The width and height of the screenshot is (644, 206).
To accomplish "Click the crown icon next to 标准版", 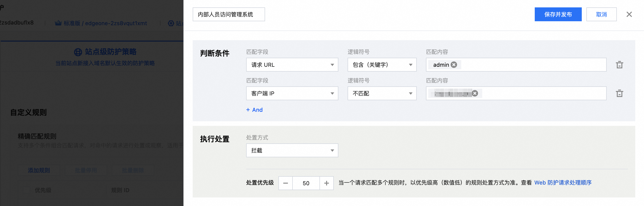I will [58, 23].
